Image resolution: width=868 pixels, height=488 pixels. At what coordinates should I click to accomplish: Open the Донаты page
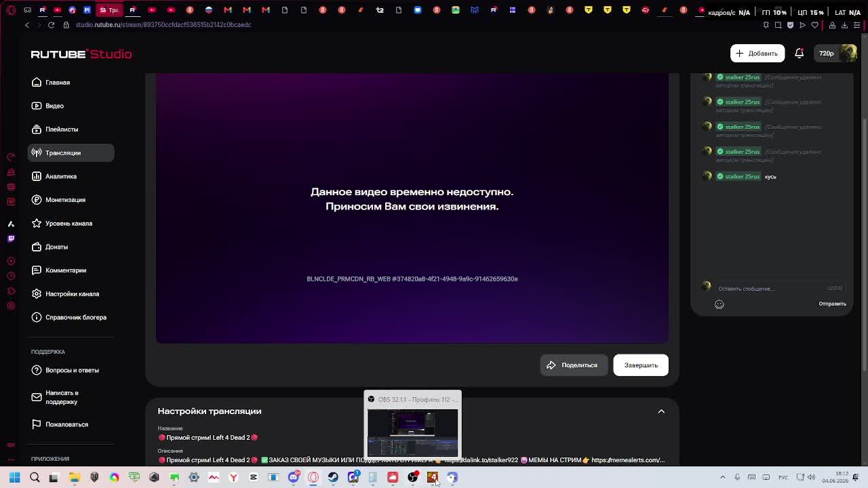(71, 247)
